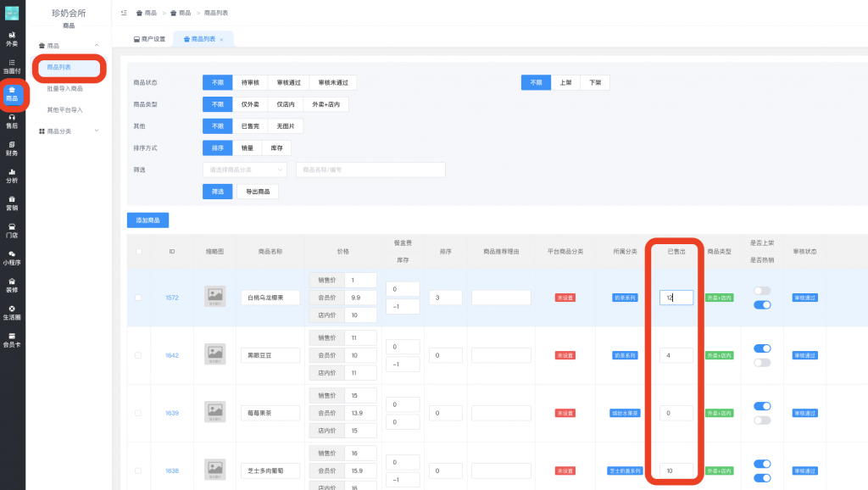Open product 1639 via its ID link

170,411
